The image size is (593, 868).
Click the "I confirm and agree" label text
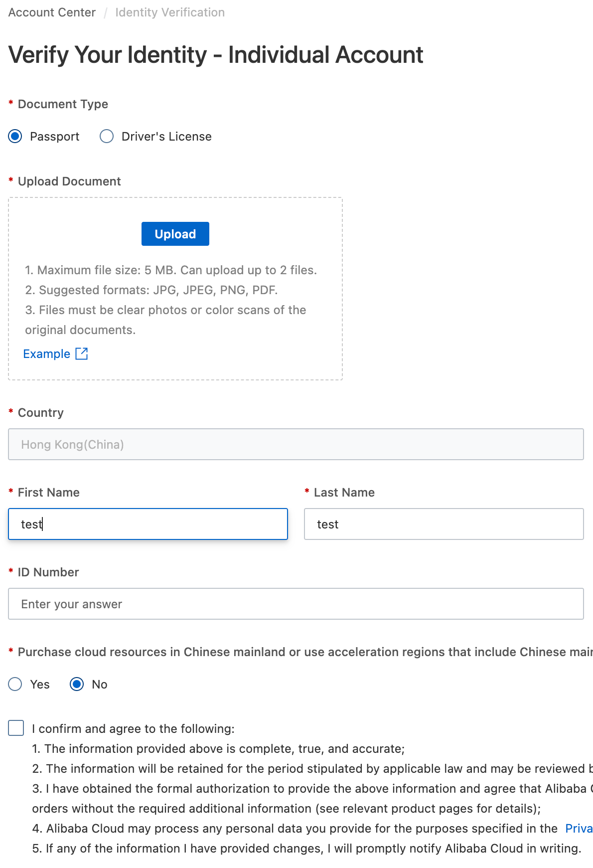133,729
